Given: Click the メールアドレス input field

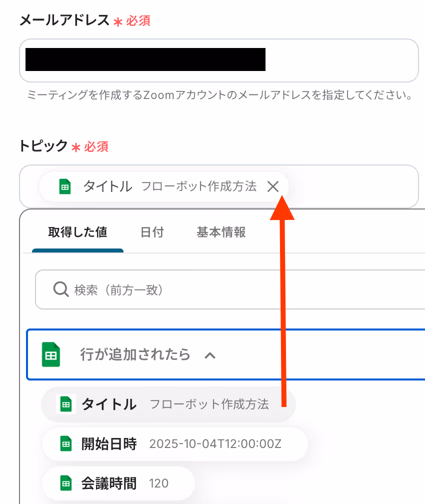Looking at the screenshot, I should tap(219, 60).
